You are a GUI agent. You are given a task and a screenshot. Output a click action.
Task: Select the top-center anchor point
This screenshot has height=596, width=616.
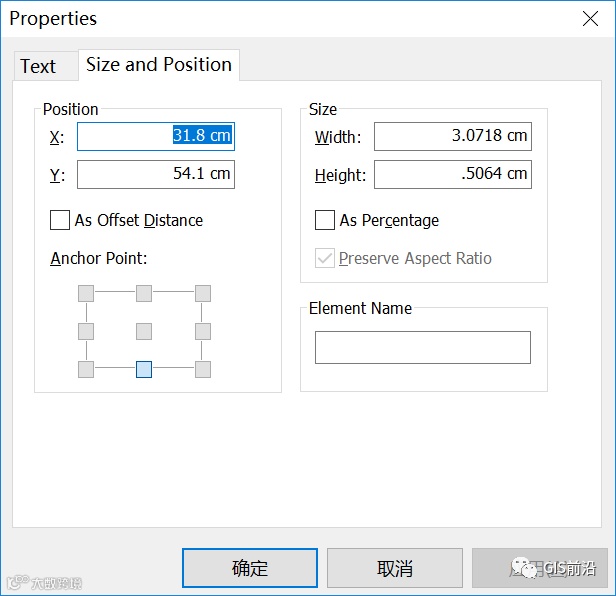(x=144, y=293)
